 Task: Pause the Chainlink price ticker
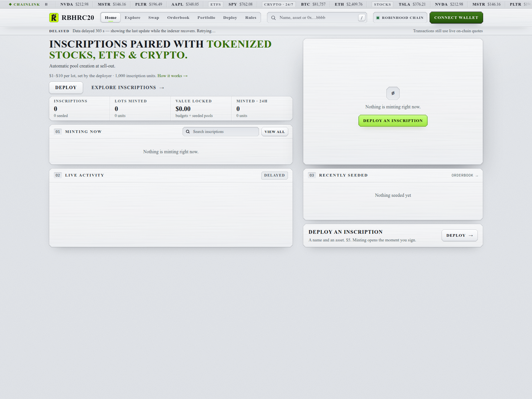tap(46, 4)
